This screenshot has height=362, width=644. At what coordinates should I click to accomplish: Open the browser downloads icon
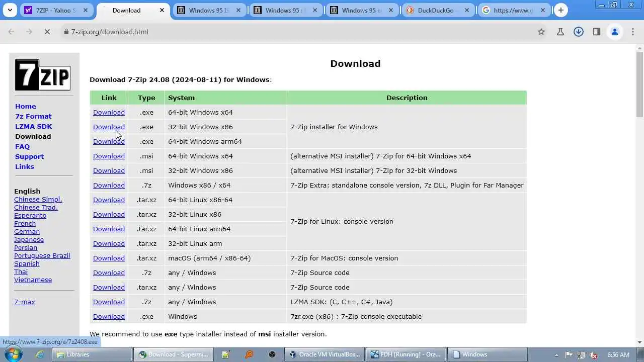[579, 32]
